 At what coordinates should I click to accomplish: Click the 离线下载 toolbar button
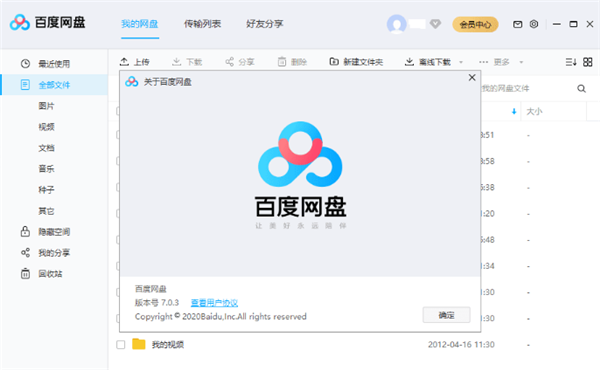pyautogui.click(x=428, y=62)
